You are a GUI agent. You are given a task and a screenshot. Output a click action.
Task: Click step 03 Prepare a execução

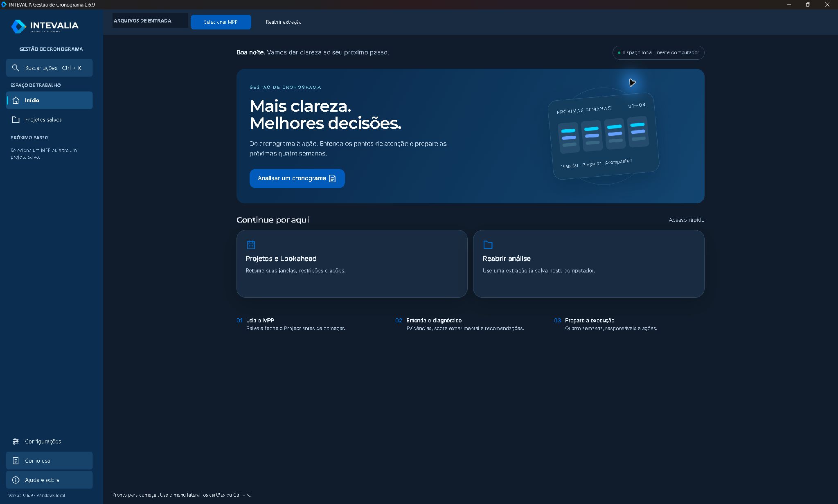606,324
